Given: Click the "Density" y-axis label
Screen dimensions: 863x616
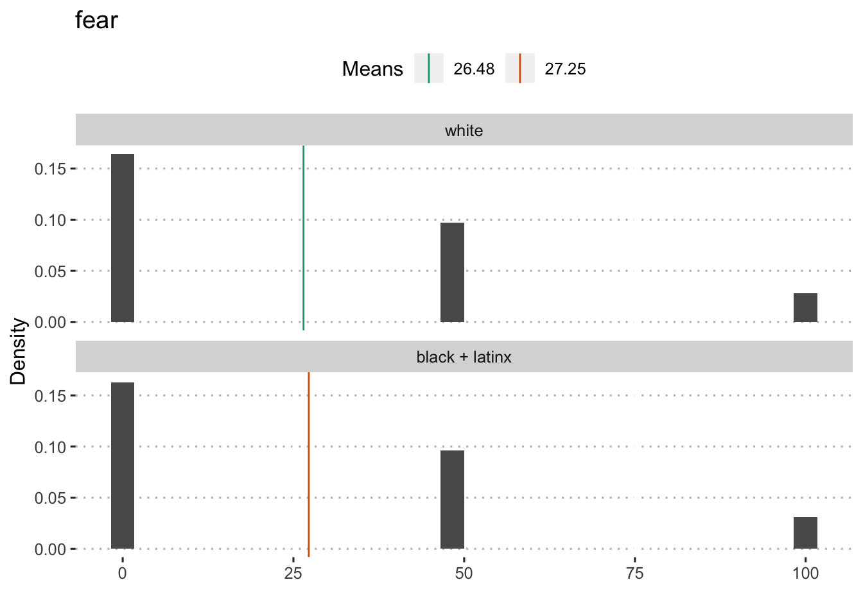Looking at the screenshot, I should coord(19,351).
